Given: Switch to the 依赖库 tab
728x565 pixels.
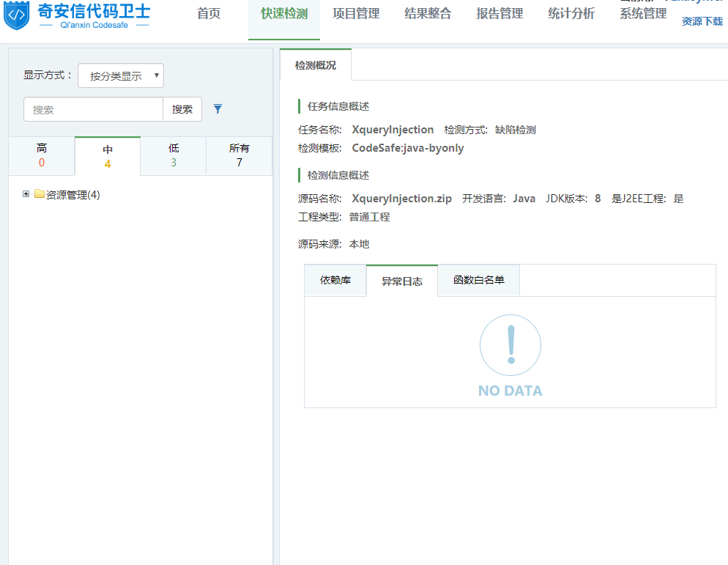Looking at the screenshot, I should (335, 280).
